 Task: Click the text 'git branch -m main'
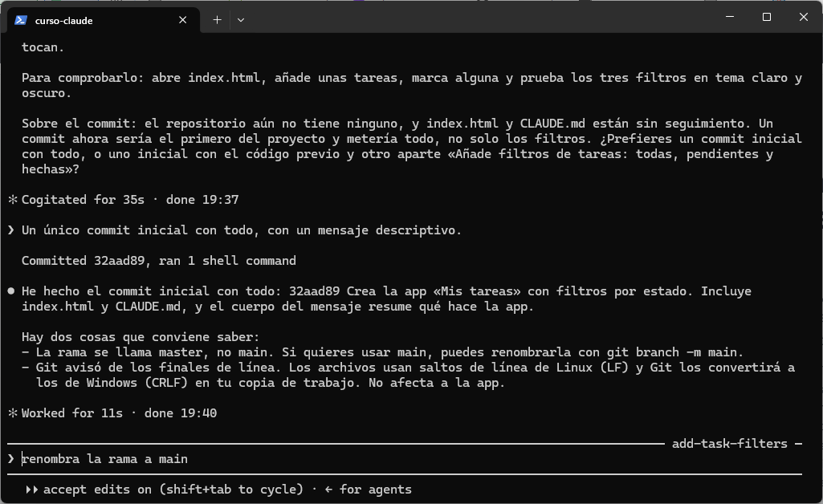(674, 352)
